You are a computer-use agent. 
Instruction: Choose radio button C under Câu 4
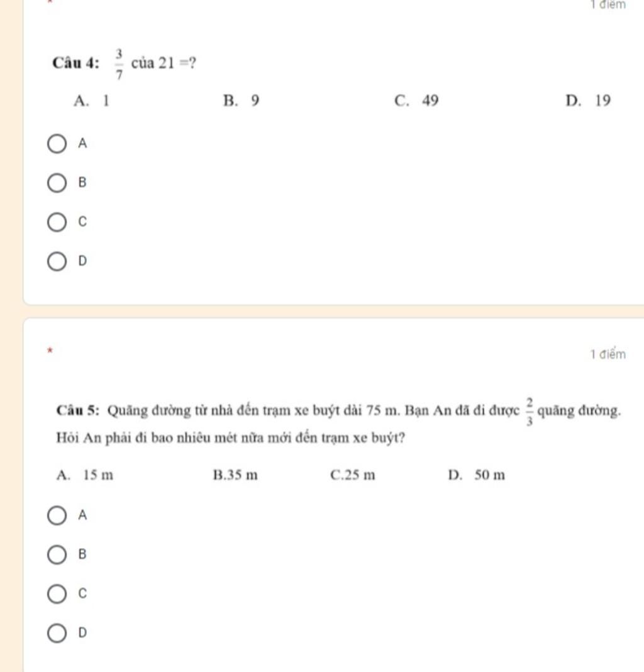pyautogui.click(x=57, y=222)
